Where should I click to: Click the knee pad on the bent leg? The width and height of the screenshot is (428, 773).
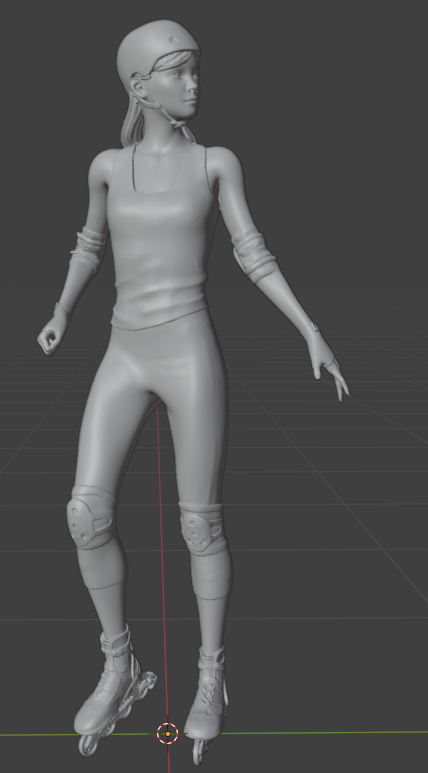click(92, 518)
